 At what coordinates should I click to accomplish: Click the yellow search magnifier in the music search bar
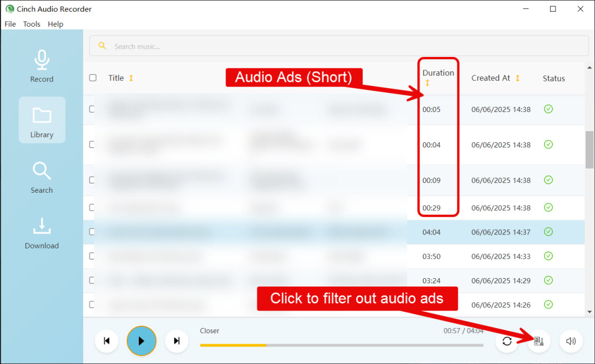[103, 45]
